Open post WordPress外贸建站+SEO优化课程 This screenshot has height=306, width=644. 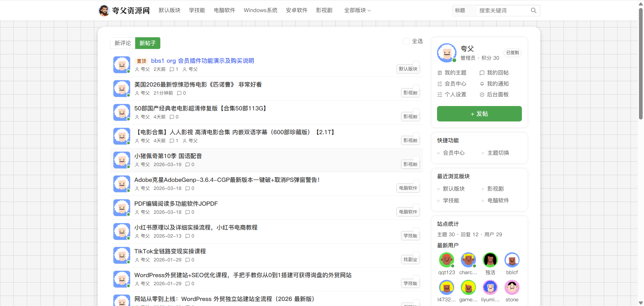click(x=243, y=275)
